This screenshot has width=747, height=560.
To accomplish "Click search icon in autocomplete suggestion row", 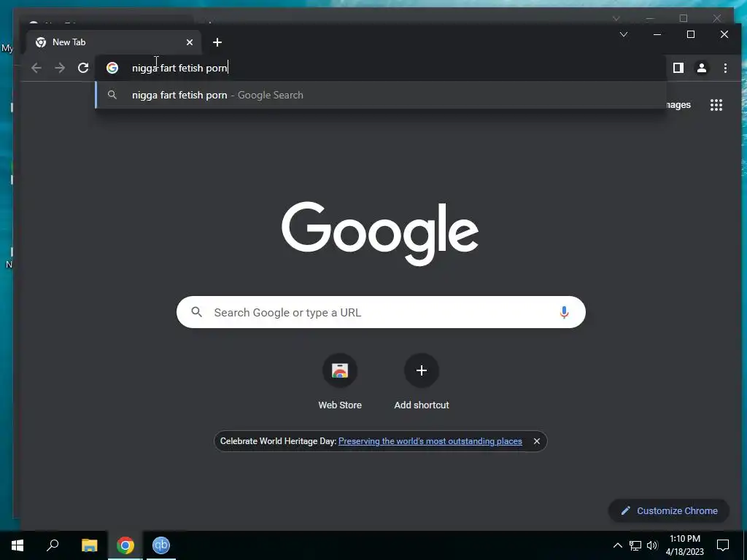I will [x=112, y=95].
